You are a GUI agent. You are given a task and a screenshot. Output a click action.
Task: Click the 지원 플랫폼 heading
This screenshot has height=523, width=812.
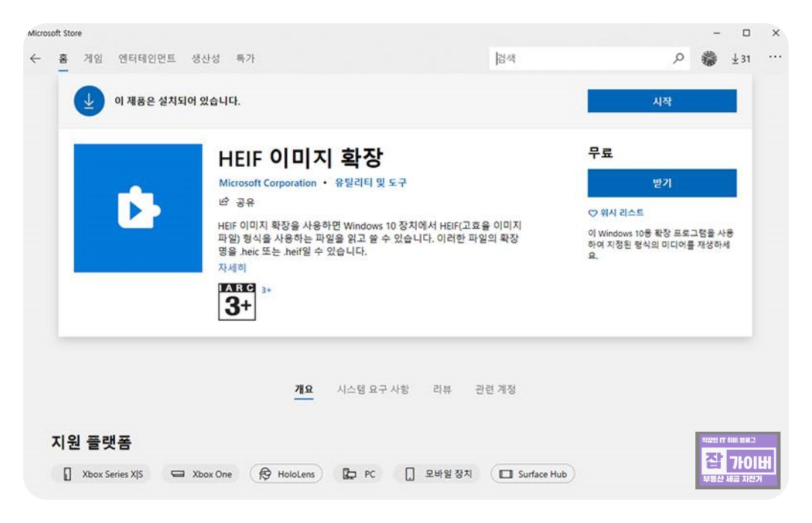(x=92, y=442)
